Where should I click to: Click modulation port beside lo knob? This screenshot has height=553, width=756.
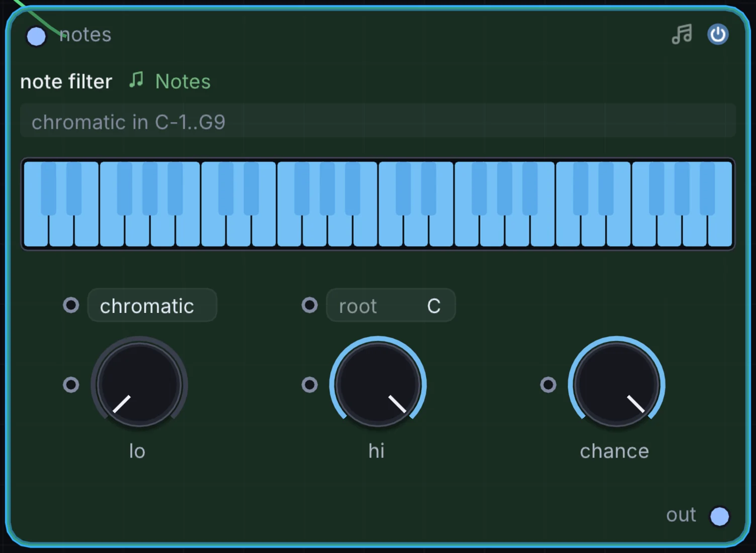point(71,385)
